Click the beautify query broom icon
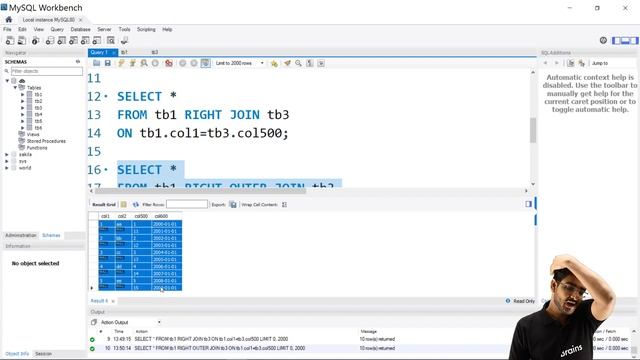The height and width of the screenshot is (360, 640). pos(287,63)
